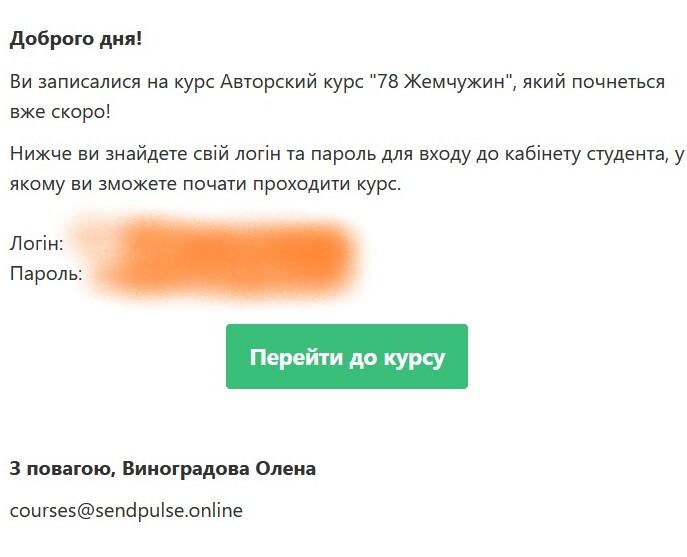The width and height of the screenshot is (687, 557).
Task: Click the "З повагою" sign-off text
Action: [x=58, y=468]
